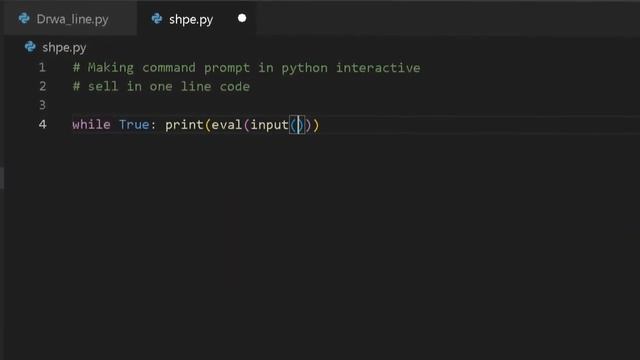
Task: Click the shpe.py breadcrumb label
Action: (64, 47)
